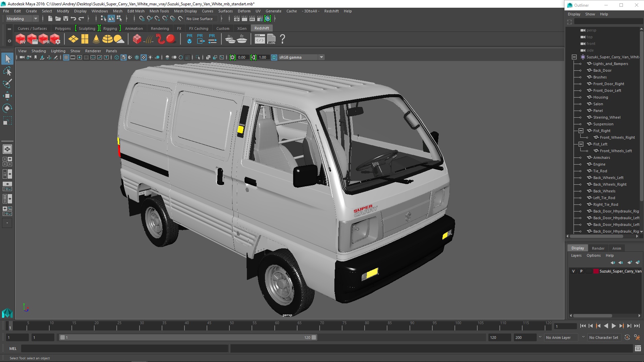Viewport: 644px width, 362px height.
Task: Redo action arrow icon
Action: click(x=81, y=19)
